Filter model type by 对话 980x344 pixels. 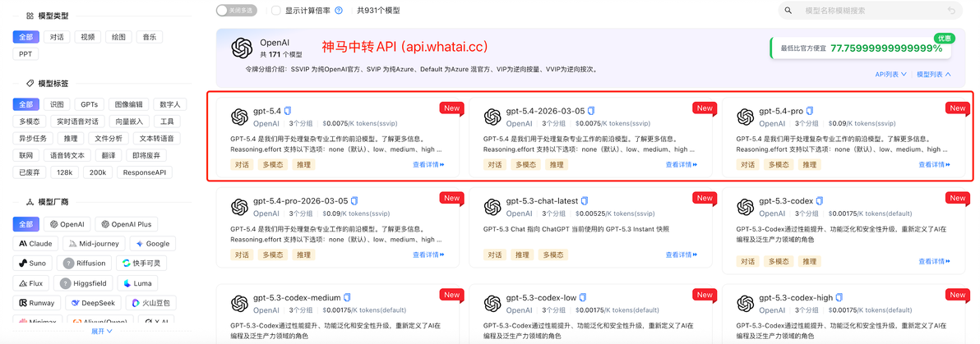click(x=56, y=37)
